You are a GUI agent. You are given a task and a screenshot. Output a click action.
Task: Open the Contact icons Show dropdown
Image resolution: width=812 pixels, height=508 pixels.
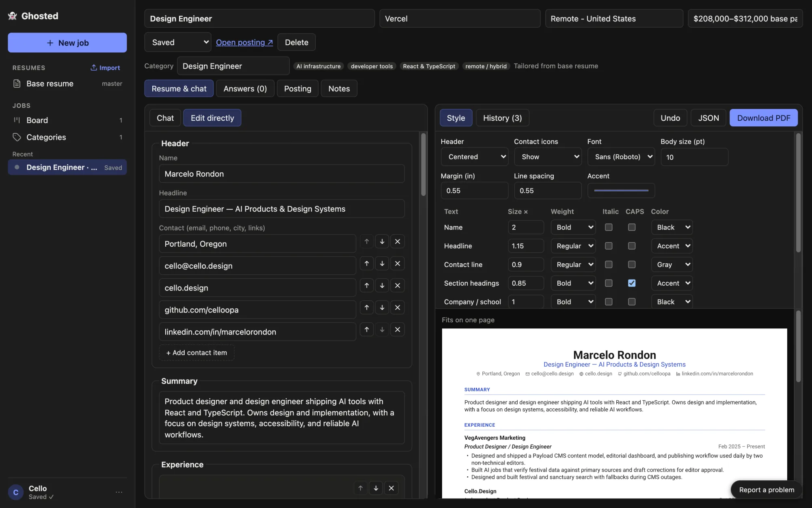point(548,157)
